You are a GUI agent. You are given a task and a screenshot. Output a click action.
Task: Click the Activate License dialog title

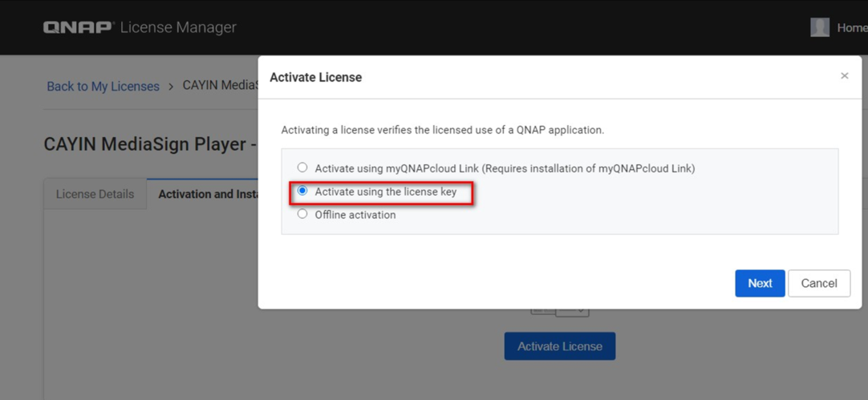tap(315, 78)
